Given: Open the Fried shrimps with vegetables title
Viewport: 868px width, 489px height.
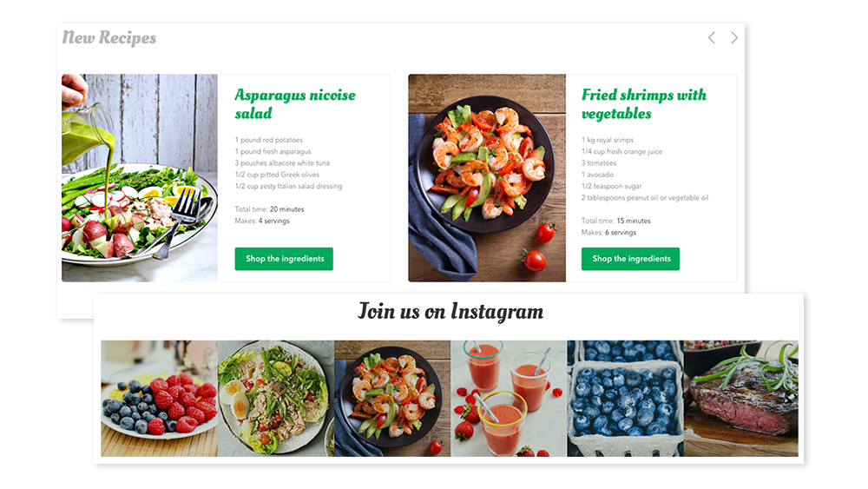Looking at the screenshot, I should tap(644, 103).
